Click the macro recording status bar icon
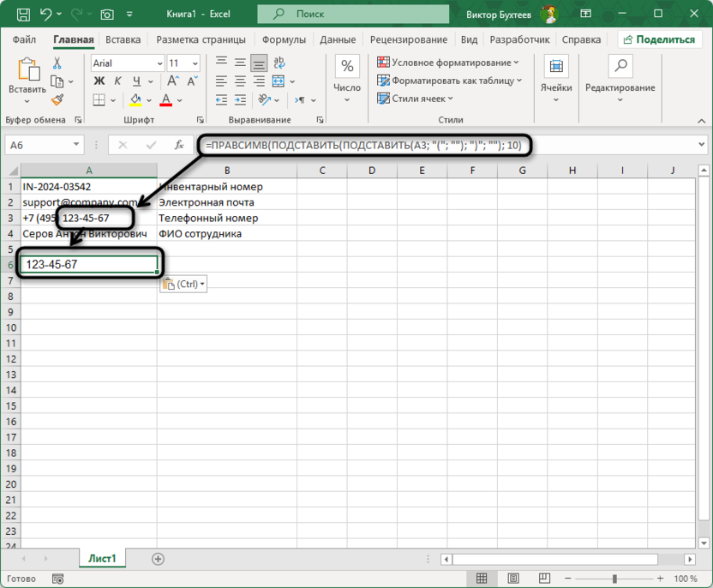713x588 pixels. pos(57,579)
